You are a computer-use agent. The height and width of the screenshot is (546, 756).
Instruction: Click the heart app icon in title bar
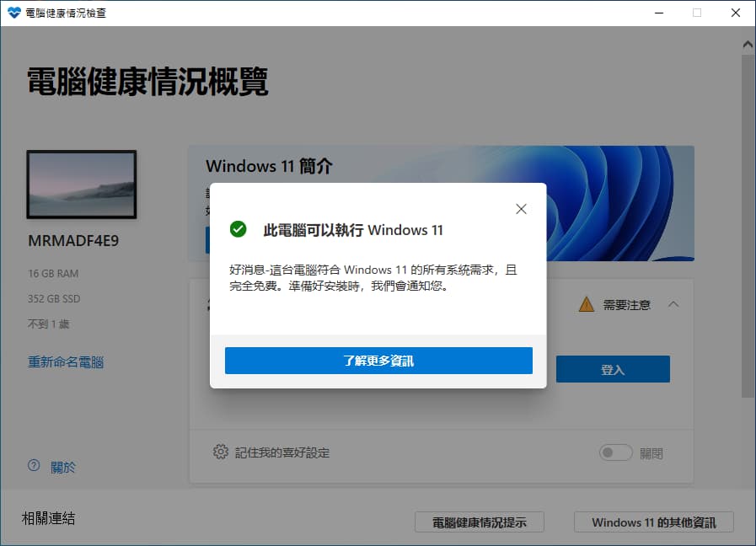pyautogui.click(x=14, y=13)
